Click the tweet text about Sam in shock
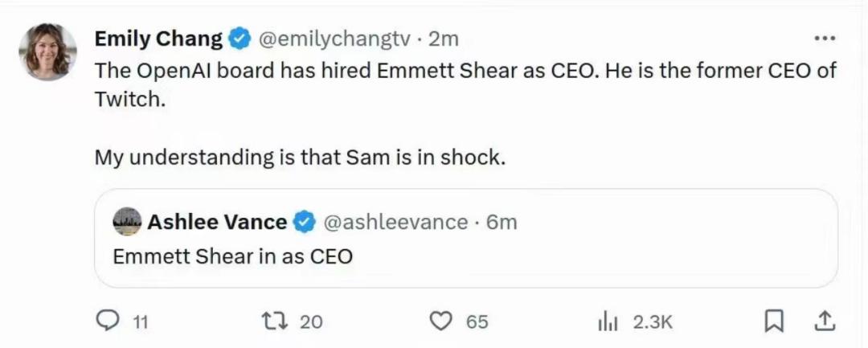This screenshot has height=348, width=868. coord(300,158)
